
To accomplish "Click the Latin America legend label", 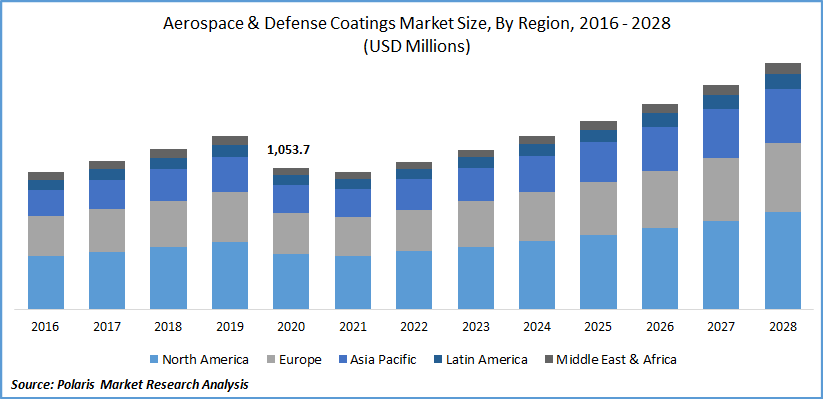I will (486, 360).
